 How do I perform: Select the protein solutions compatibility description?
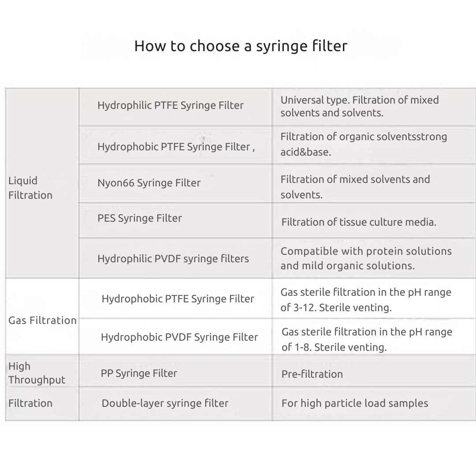tap(366, 258)
